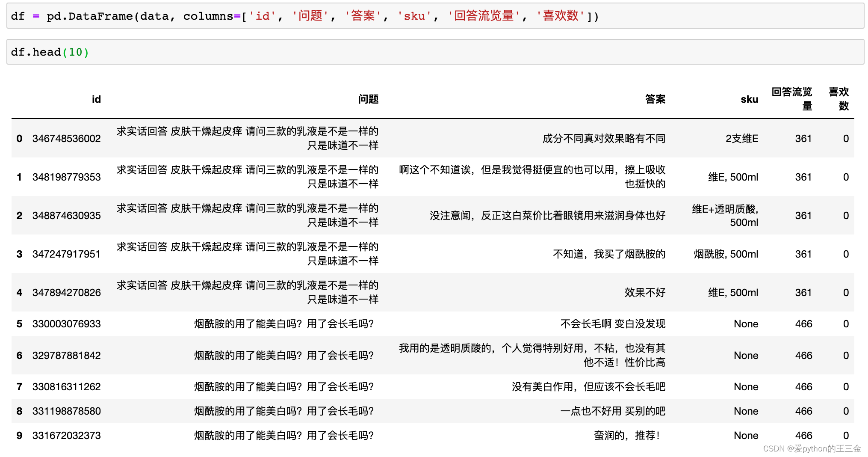Click row index 0 label

[x=19, y=139]
